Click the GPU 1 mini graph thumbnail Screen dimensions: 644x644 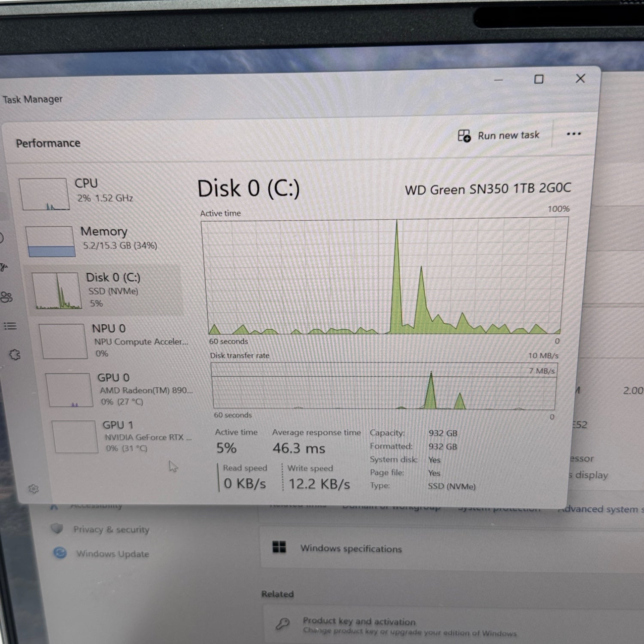pos(75,437)
